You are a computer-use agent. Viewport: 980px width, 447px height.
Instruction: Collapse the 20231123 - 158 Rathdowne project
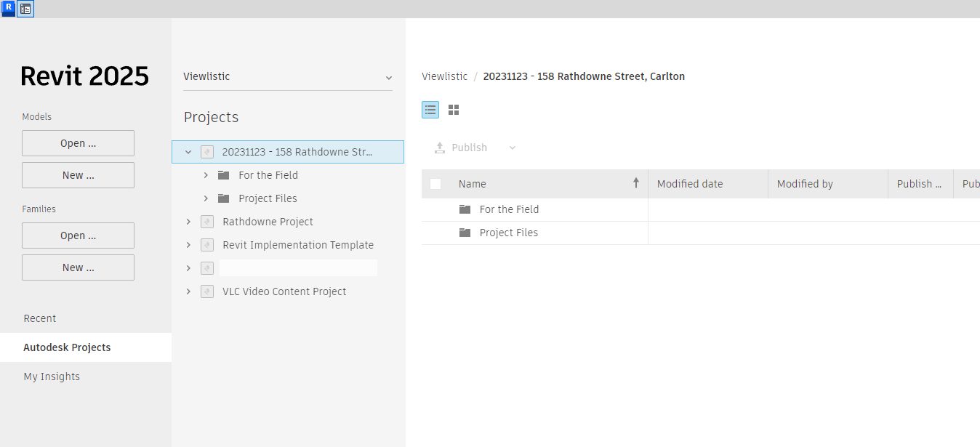[188, 152]
